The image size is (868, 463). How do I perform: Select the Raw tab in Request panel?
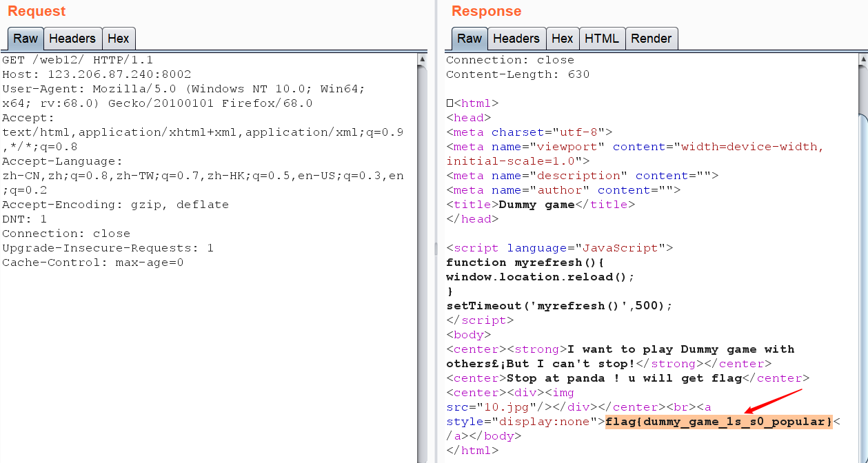click(x=26, y=39)
